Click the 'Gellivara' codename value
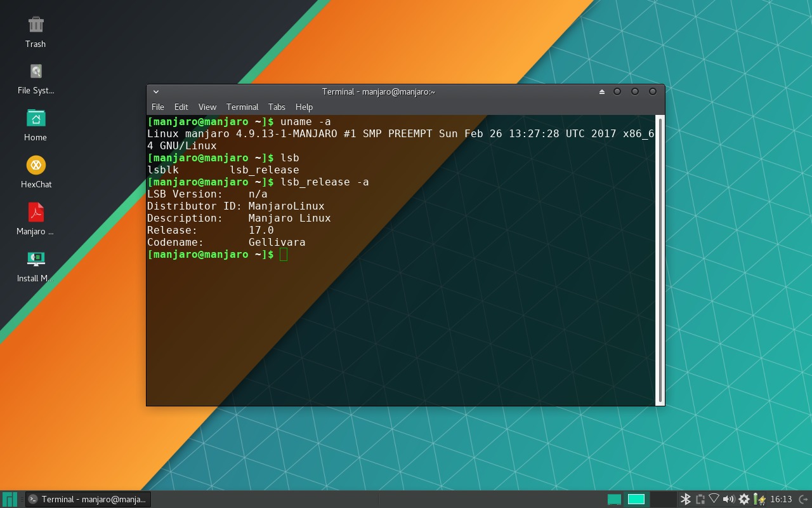812x508 pixels. (277, 243)
